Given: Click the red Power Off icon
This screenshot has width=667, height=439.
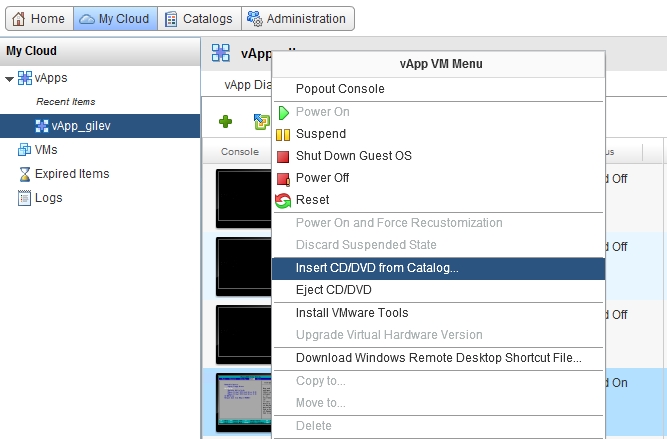Looking at the screenshot, I should coord(283,179).
